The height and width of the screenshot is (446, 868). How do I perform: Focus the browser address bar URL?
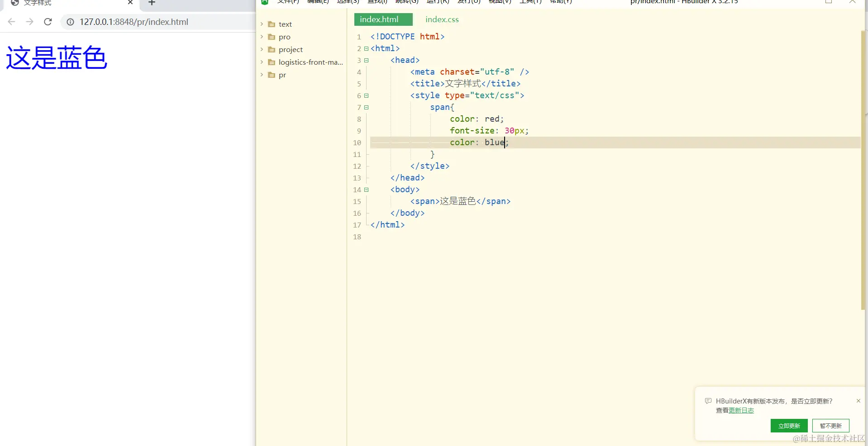tap(134, 22)
